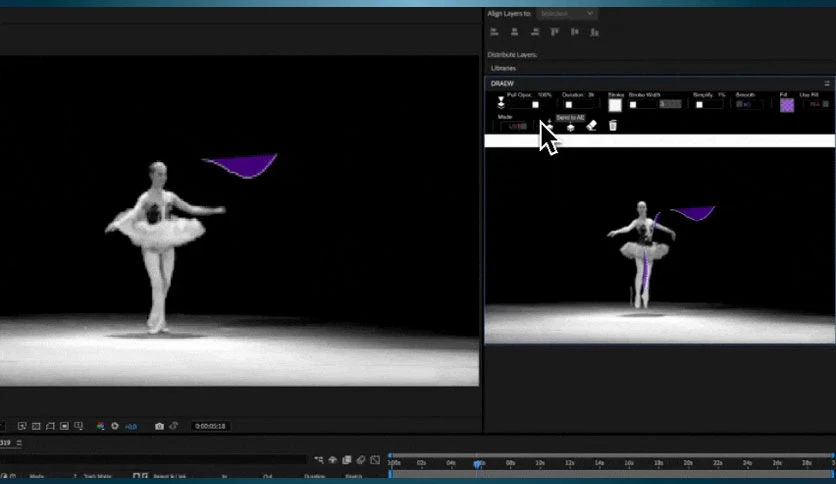
Task: Click the blue current time indicator
Action: click(477, 464)
